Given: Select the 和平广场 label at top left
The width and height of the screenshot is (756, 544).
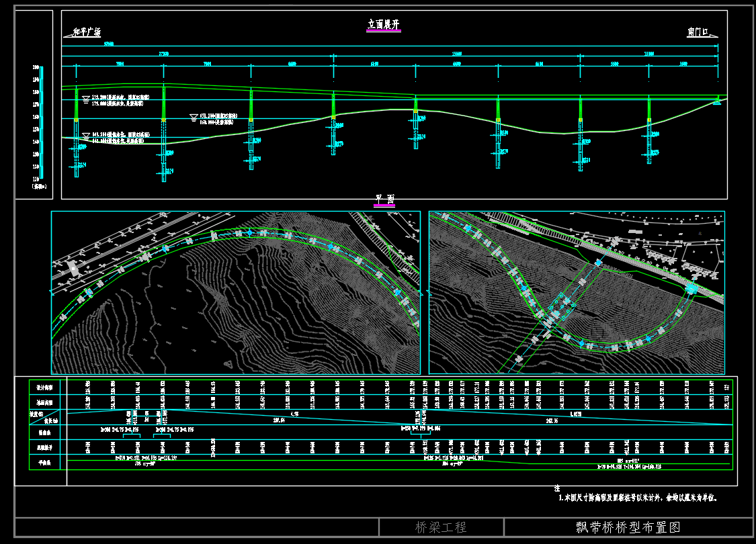Looking at the screenshot, I should click(87, 32).
